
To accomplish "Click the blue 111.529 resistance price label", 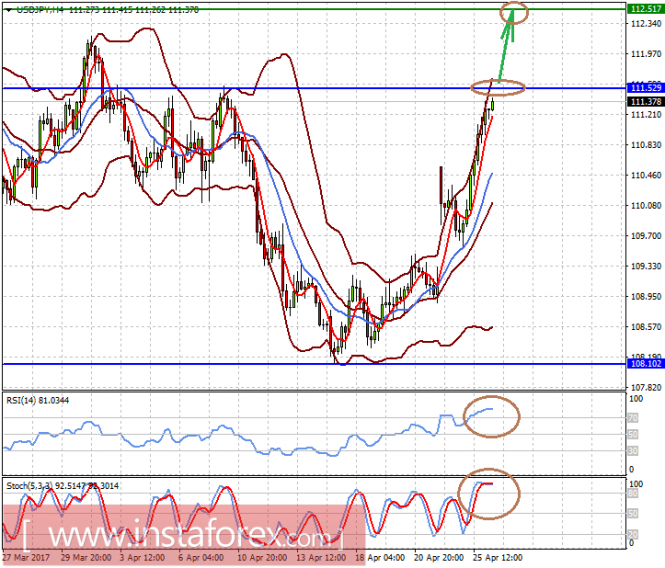I will pyautogui.click(x=645, y=88).
